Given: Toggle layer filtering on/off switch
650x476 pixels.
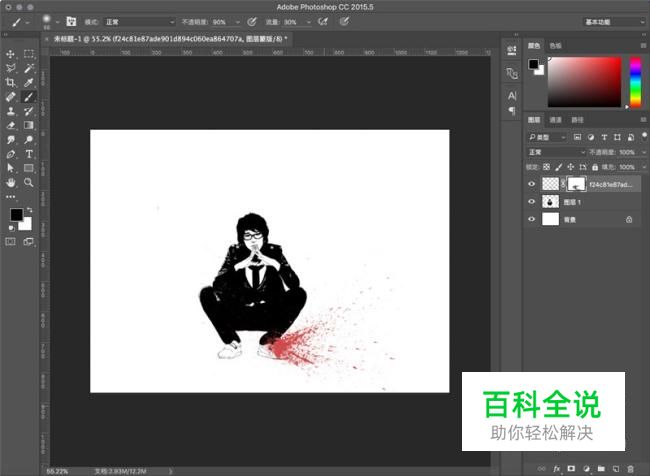Looking at the screenshot, I should tap(644, 135).
